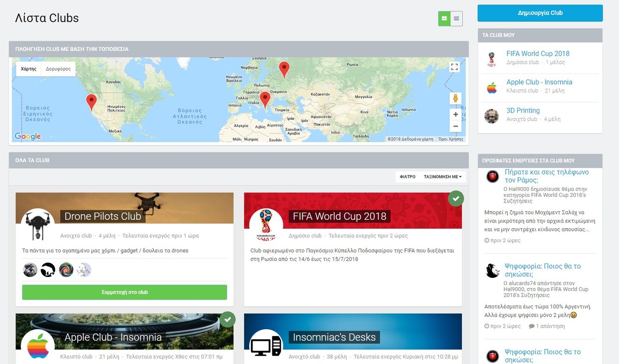Zoom in on the map
This screenshot has height=364, width=619.
click(x=455, y=115)
